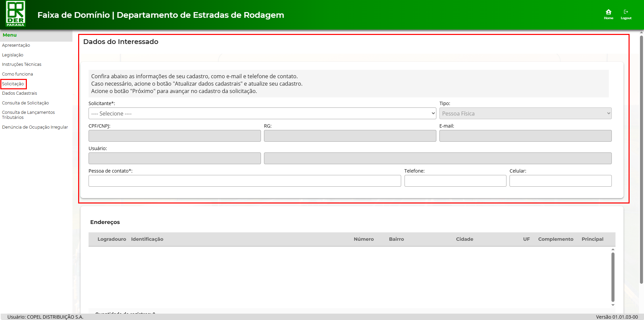Click the Endereços table scrollbar up arrow
644x320 pixels.
613,249
